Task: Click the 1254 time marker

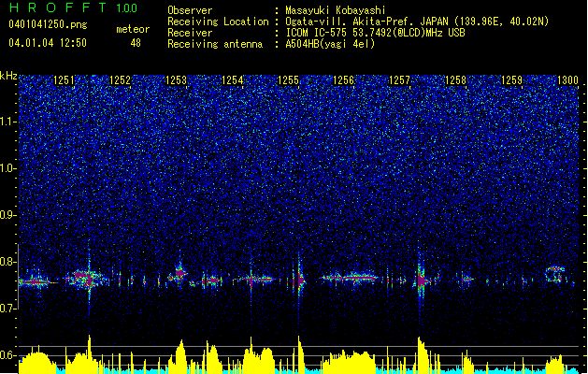Action: tap(232, 80)
